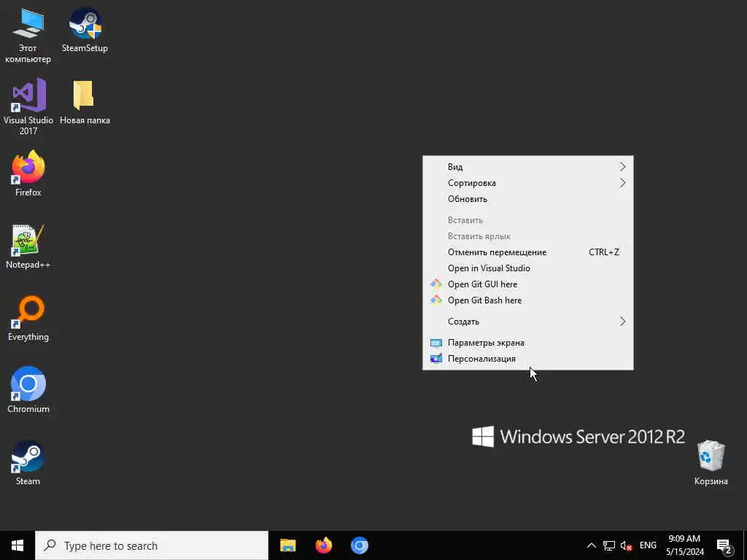
Task: Select the Этот компьютер desktop icon
Action: pos(28,36)
